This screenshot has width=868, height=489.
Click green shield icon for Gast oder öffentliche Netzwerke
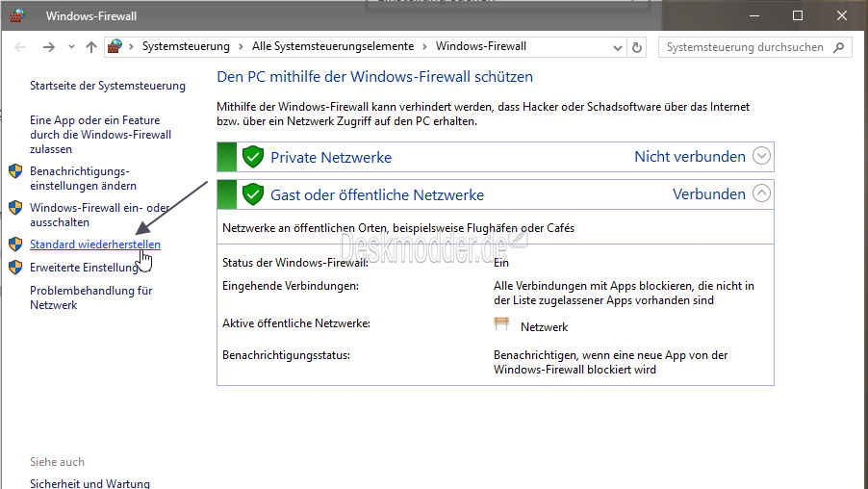click(x=253, y=194)
